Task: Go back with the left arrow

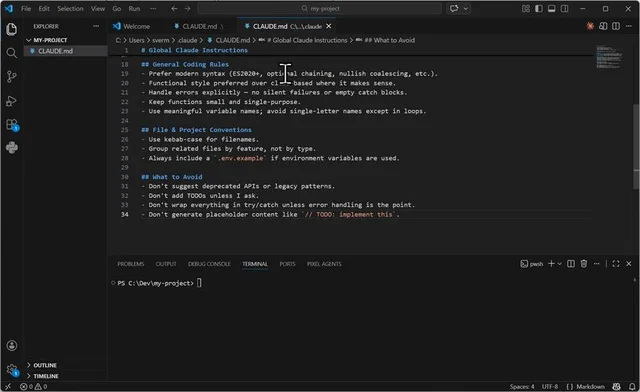Action: pos(174,9)
